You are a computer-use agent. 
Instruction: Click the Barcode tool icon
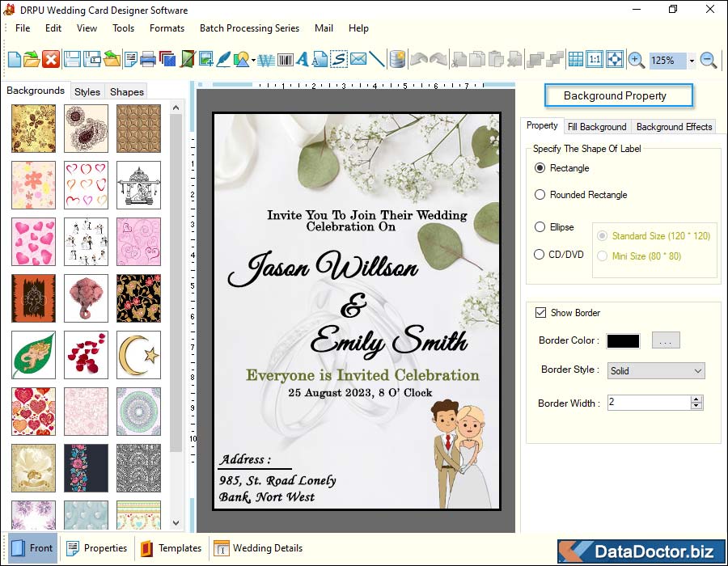285,60
